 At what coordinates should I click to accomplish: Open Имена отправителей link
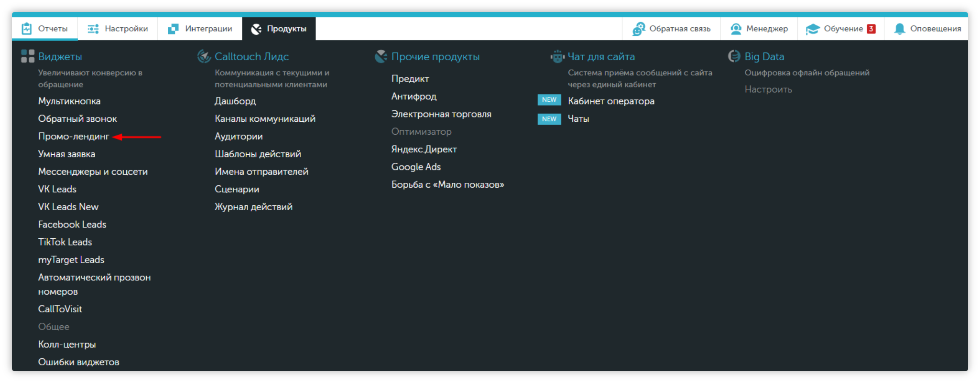261,171
